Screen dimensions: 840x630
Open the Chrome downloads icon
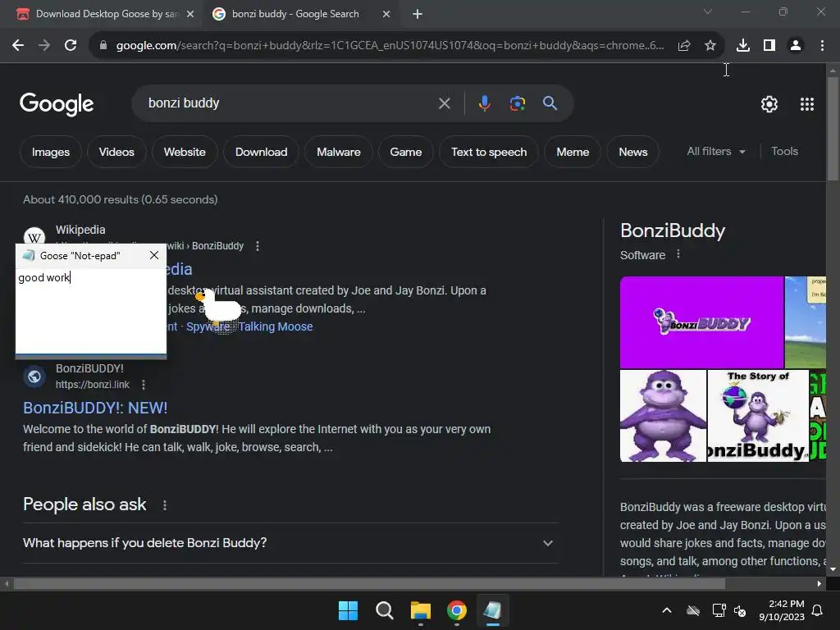click(x=743, y=46)
